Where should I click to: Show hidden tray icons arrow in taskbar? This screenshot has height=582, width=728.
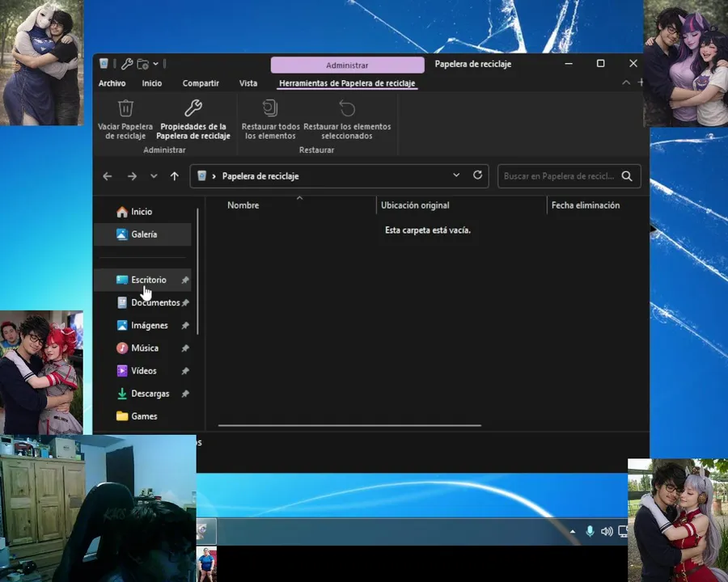tap(573, 532)
